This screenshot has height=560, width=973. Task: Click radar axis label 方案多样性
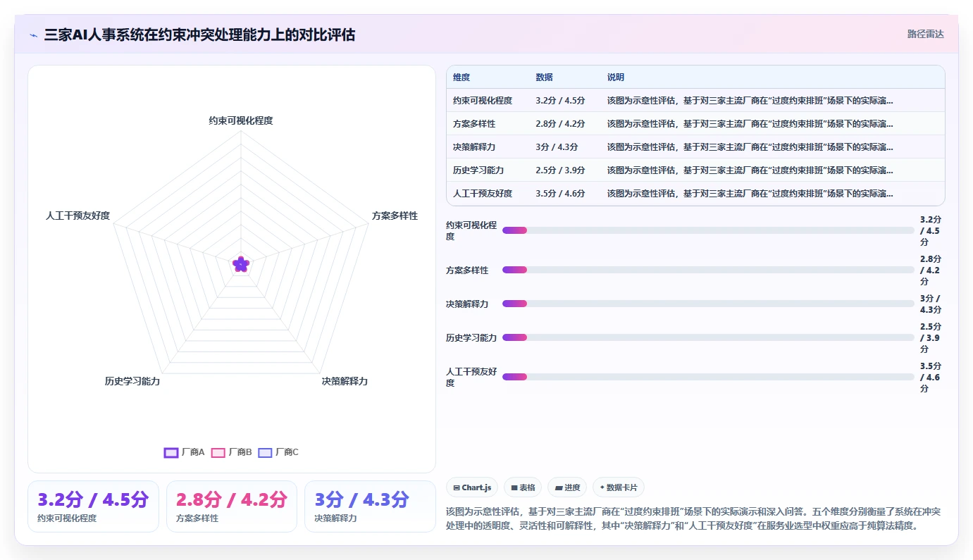point(395,216)
